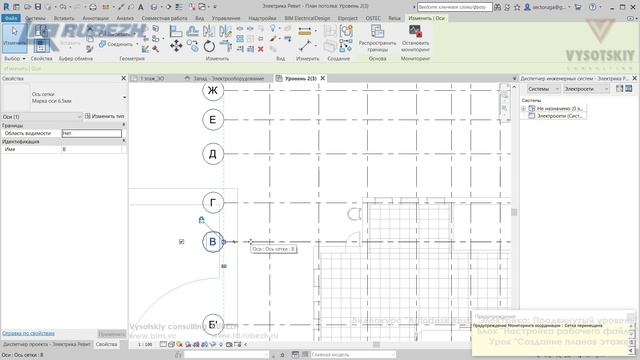Click the Имя value field
The width and height of the screenshot is (640, 360).
91,149
